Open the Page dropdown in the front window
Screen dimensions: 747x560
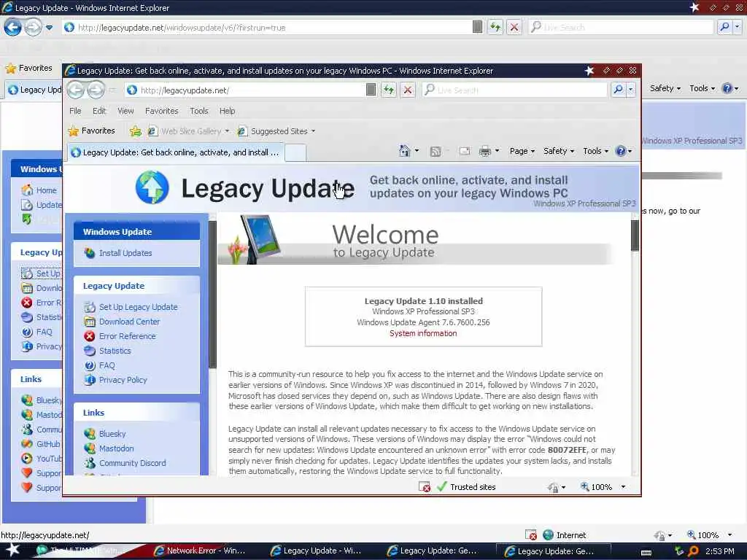pyautogui.click(x=522, y=151)
